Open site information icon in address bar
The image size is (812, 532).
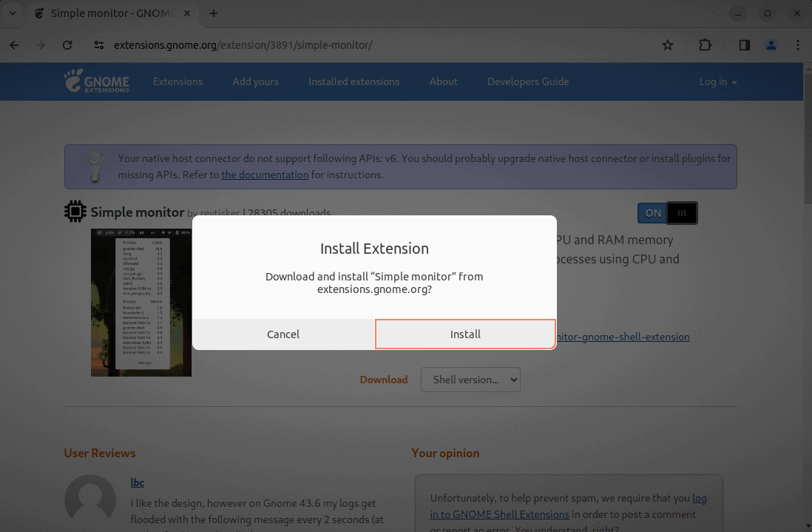(99, 45)
